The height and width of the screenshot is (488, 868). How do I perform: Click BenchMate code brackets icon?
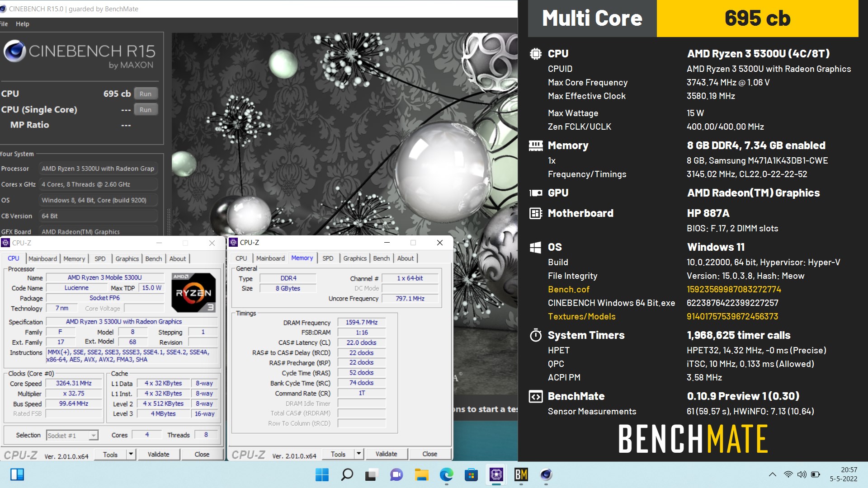536,396
